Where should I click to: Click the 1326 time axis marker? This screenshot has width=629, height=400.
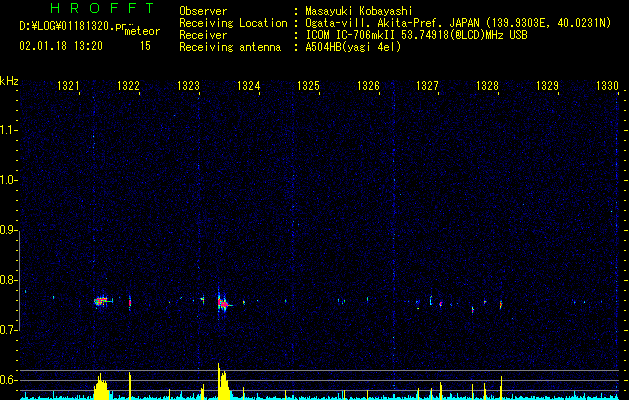pyautogui.click(x=368, y=85)
